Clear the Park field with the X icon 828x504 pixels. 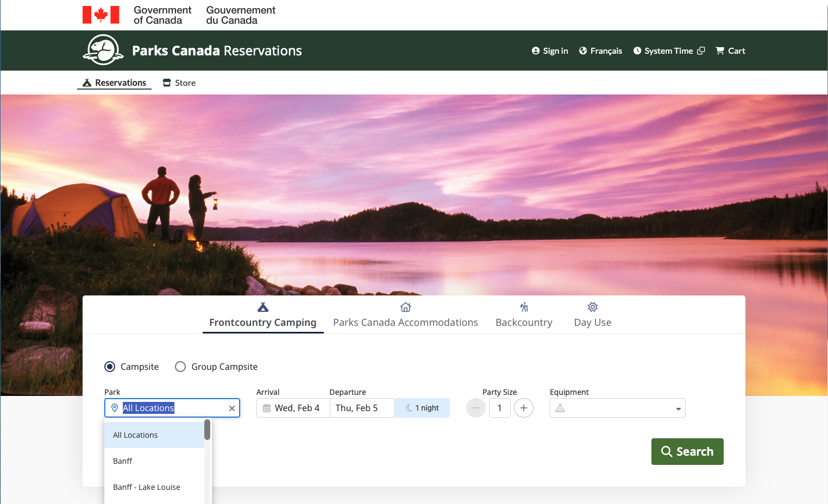pyautogui.click(x=232, y=408)
